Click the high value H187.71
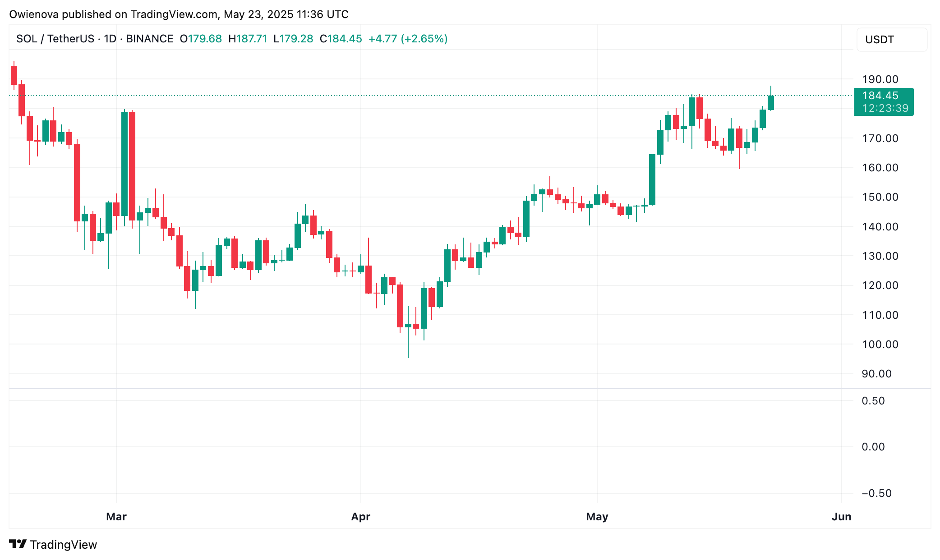 pyautogui.click(x=248, y=39)
